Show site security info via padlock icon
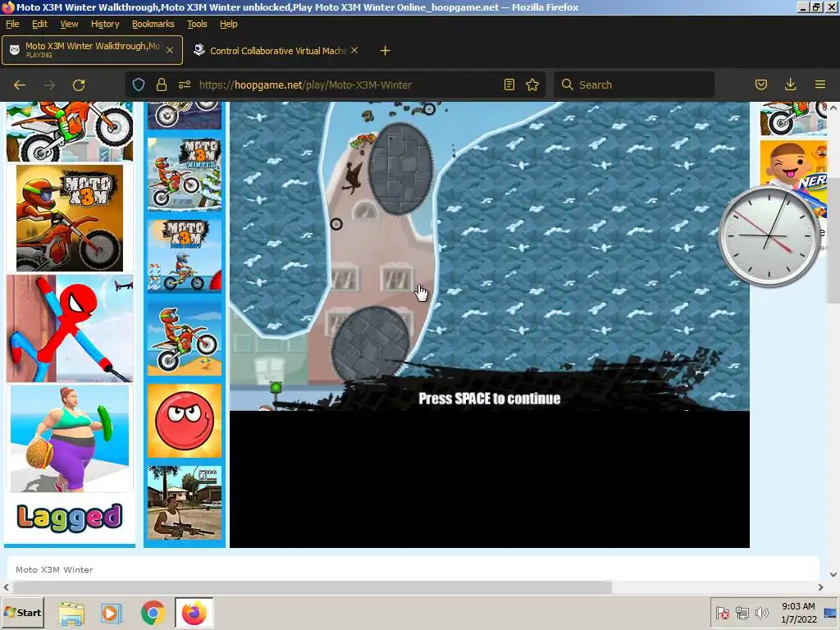 (162, 84)
